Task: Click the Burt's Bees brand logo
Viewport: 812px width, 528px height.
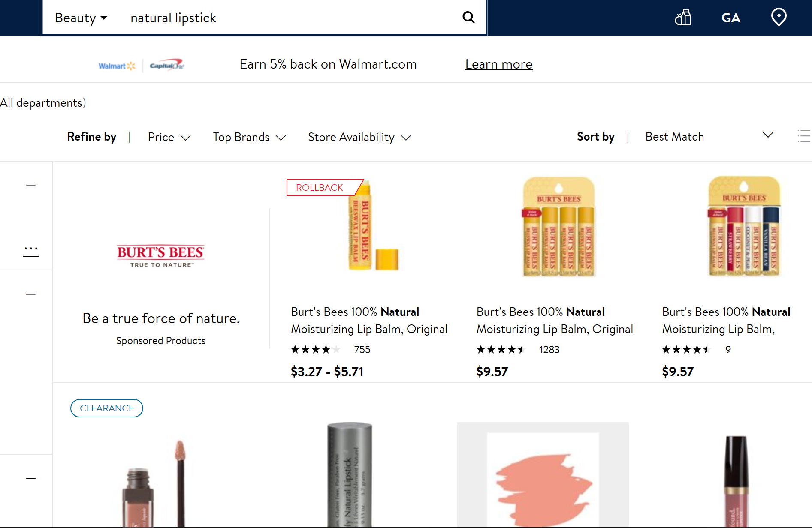Action: [160, 256]
